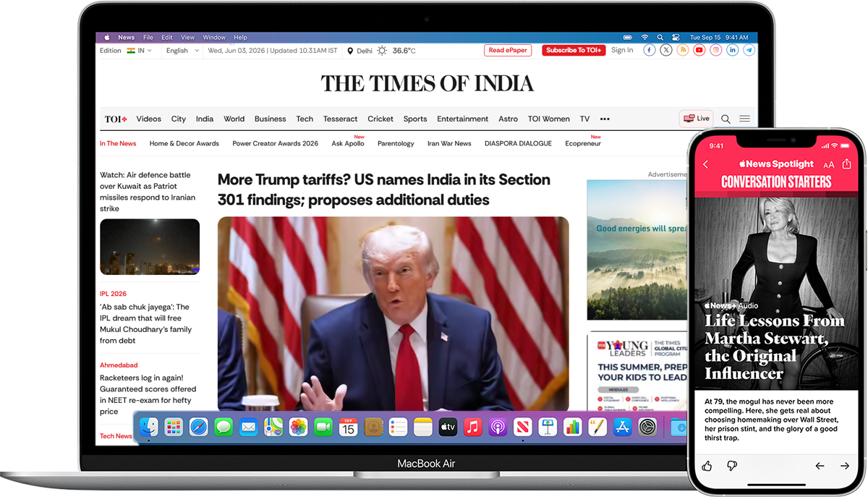Open the Iran War News link
Screen dimensions: 868x497
click(x=449, y=143)
